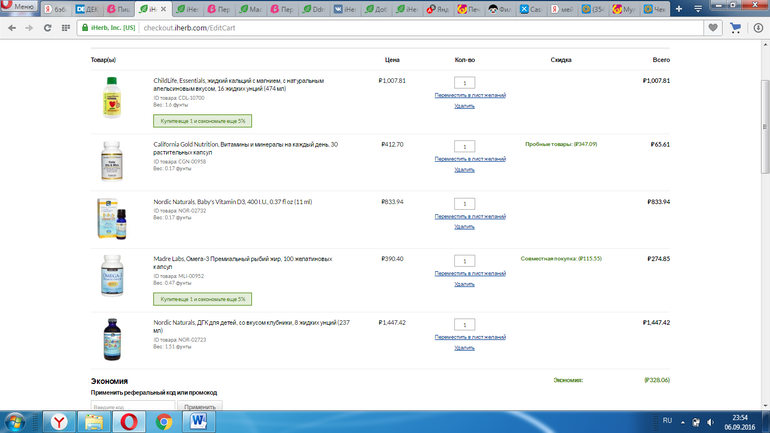Open Microsoft Word from the taskbar

197,422
